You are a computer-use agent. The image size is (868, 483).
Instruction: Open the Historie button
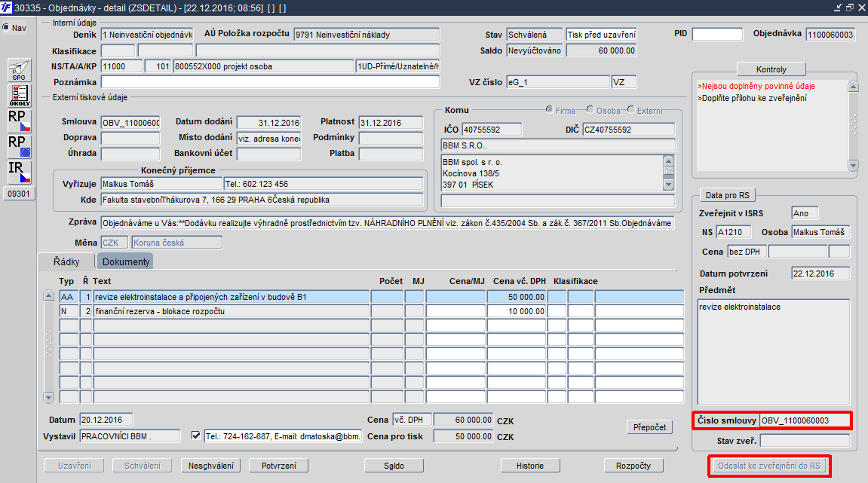(x=529, y=466)
